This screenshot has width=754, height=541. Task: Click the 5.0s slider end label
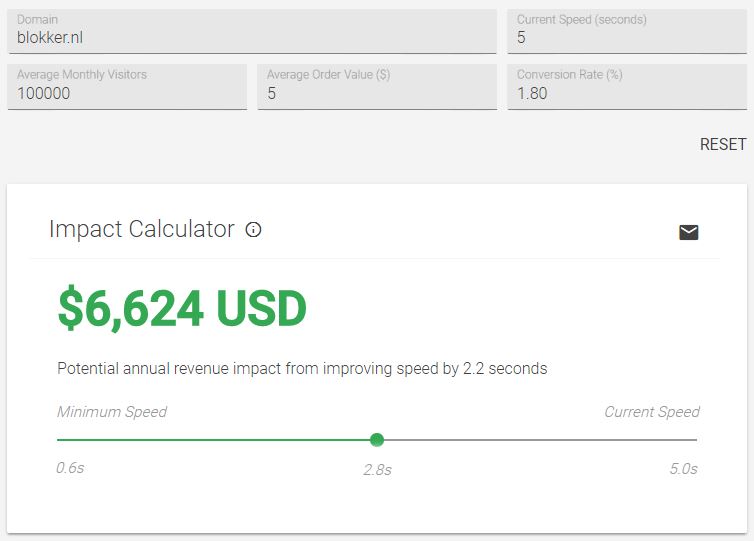(x=683, y=469)
